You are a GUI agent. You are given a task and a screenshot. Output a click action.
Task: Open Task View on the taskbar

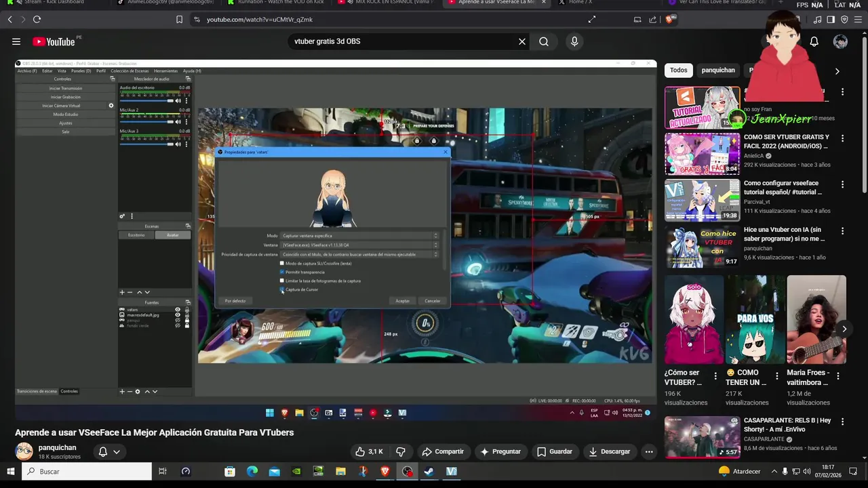[x=163, y=471]
